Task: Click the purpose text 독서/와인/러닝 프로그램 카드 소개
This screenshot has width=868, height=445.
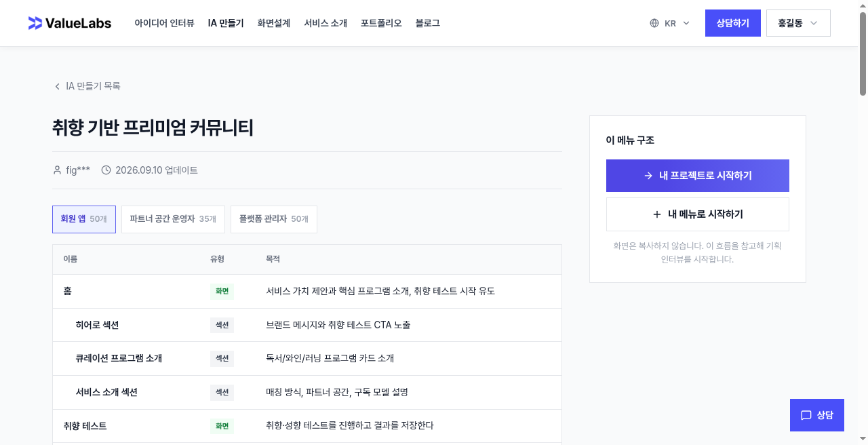Action: point(330,358)
